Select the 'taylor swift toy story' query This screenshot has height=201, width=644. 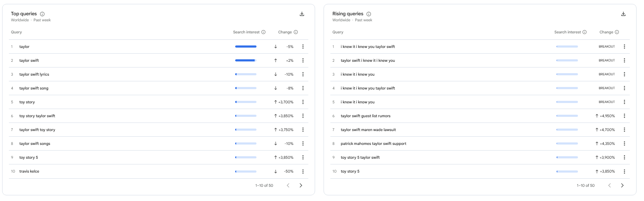point(37,130)
